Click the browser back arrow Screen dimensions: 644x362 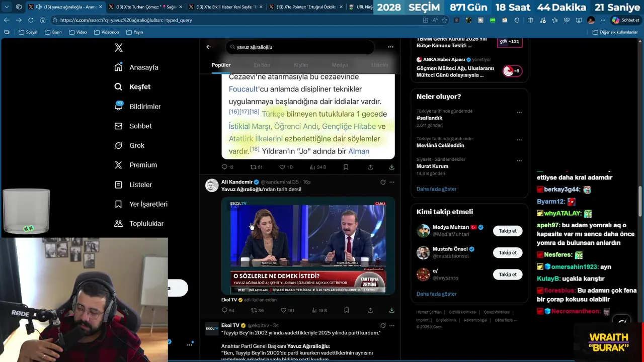pos(7,20)
